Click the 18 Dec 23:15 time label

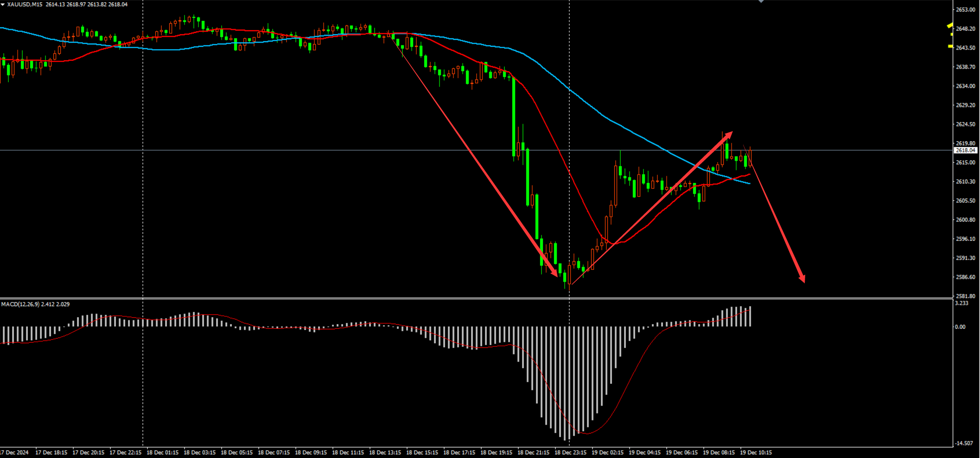pyautogui.click(x=570, y=452)
